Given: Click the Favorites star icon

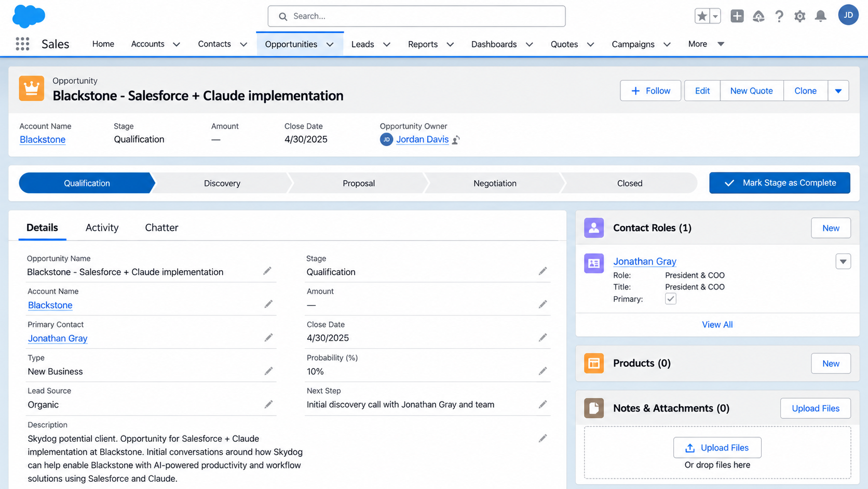Looking at the screenshot, I should pos(702,16).
